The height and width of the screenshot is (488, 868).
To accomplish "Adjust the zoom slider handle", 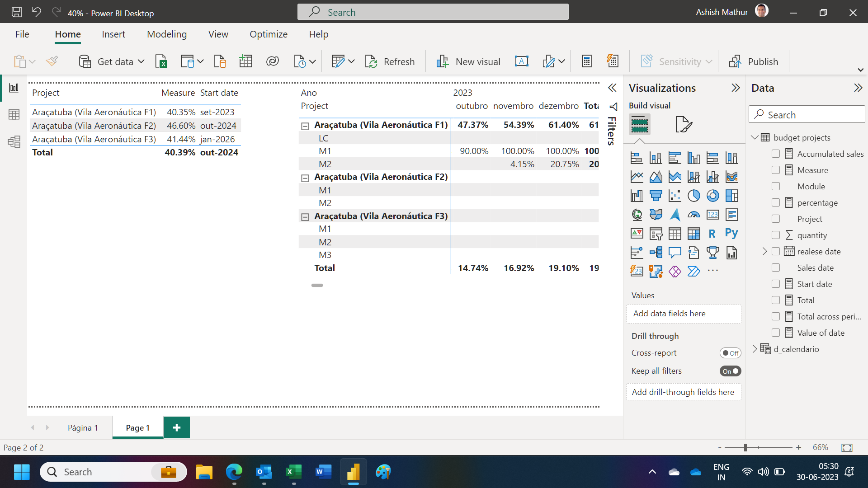I will pyautogui.click(x=745, y=447).
